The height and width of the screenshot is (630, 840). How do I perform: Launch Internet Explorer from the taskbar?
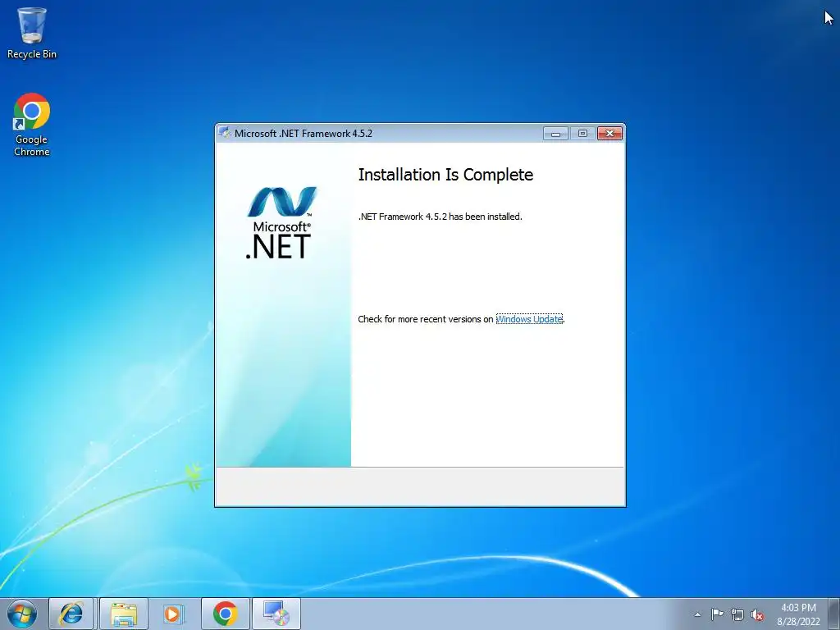pyautogui.click(x=71, y=614)
